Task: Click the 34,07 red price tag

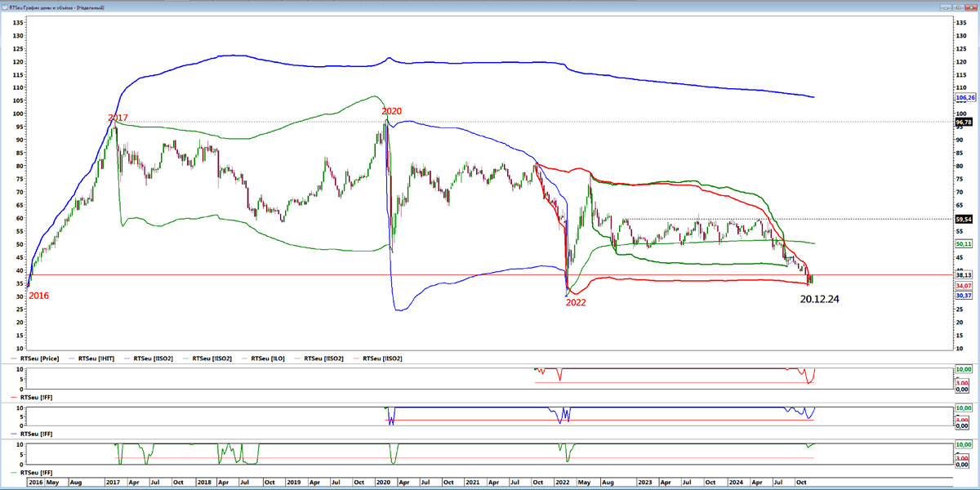Action: (963, 286)
